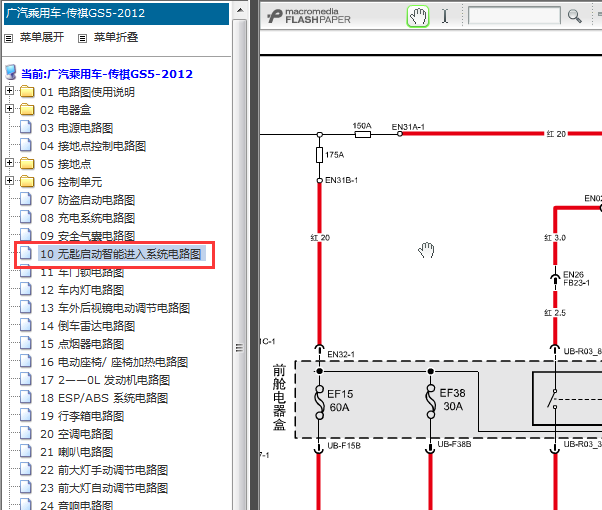This screenshot has height=510, width=602.
Task: Click 菜单展开 to expand all menus
Action: pos(41,37)
